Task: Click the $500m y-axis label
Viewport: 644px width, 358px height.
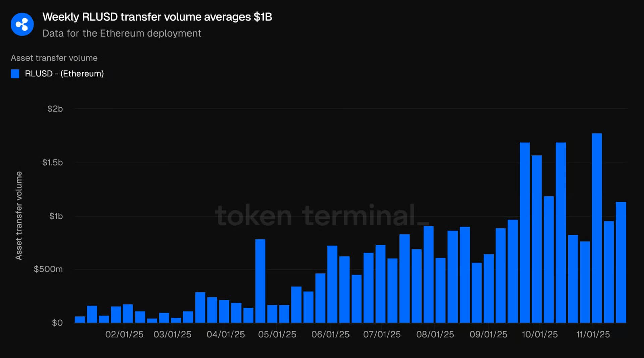Action: 48,269
